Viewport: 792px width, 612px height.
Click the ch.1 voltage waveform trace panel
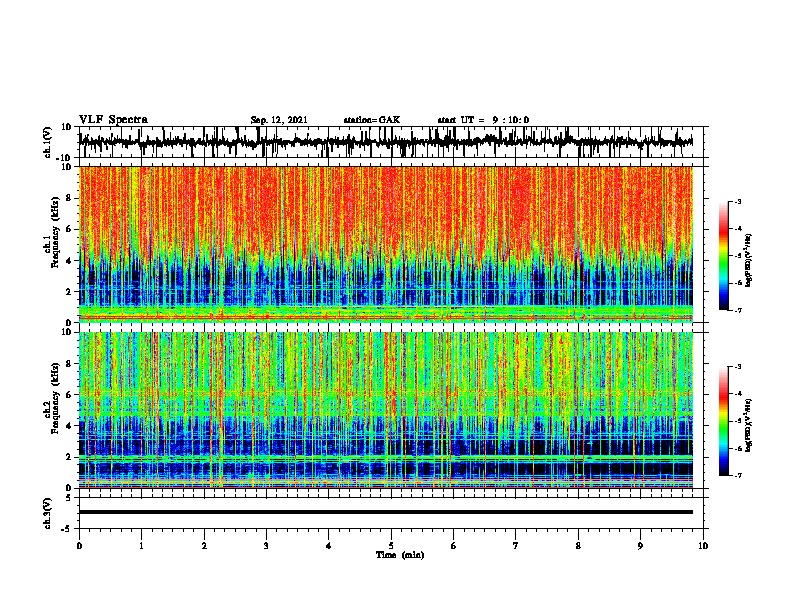click(x=391, y=142)
